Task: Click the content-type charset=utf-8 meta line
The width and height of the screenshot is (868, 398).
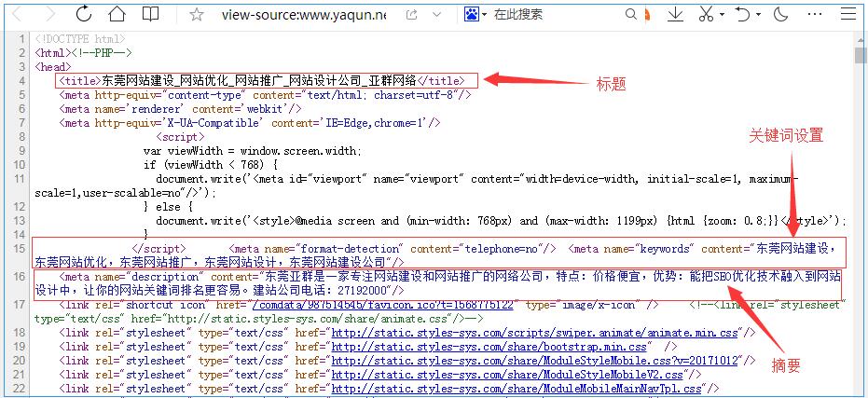Action: pos(265,95)
